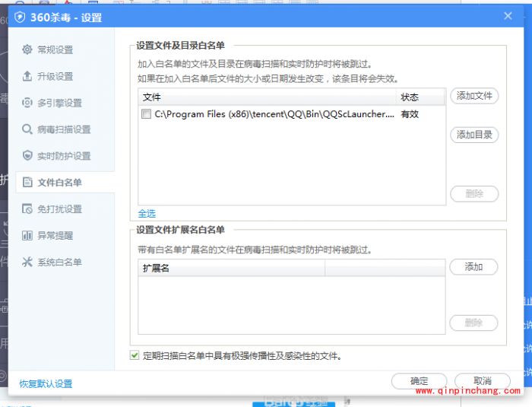Click 添加 button for file extensions
Viewport: 532px width, 407px height.
point(473,267)
